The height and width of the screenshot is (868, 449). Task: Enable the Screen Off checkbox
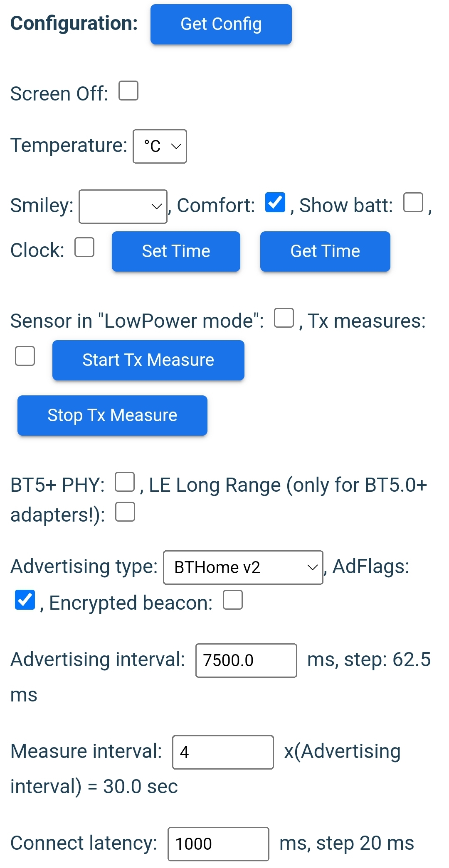[x=128, y=91]
